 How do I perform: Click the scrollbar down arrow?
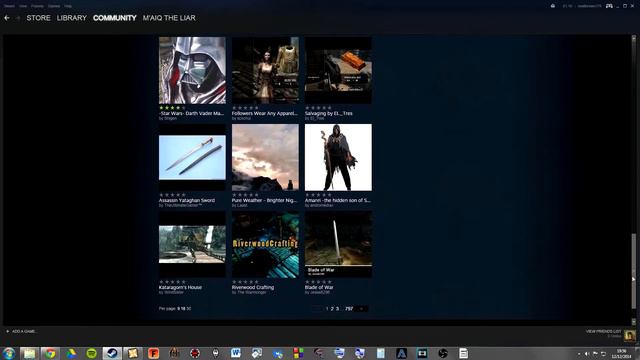pos(633,322)
